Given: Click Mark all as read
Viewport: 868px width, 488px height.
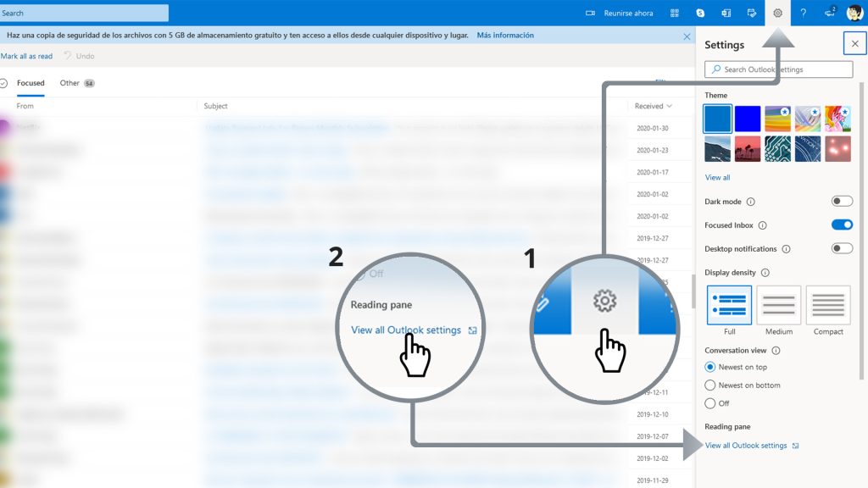Looking at the screenshot, I should tap(26, 56).
